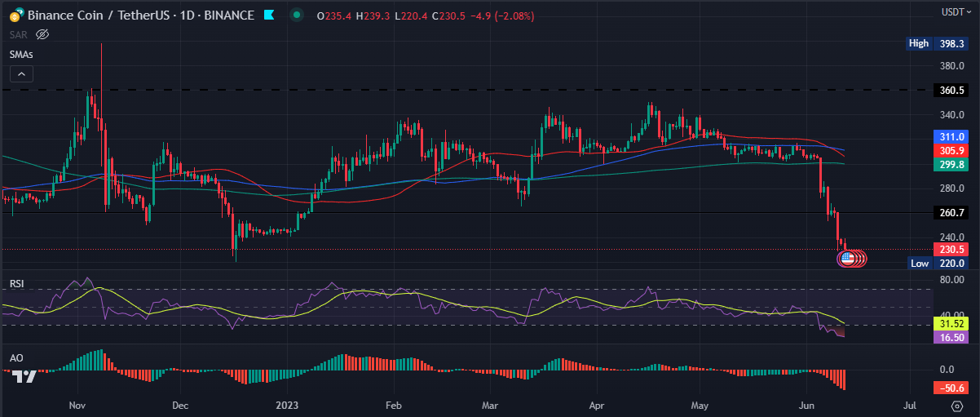Click the red -50.6 AO value tag
The width and height of the screenshot is (980, 417).
click(x=951, y=388)
